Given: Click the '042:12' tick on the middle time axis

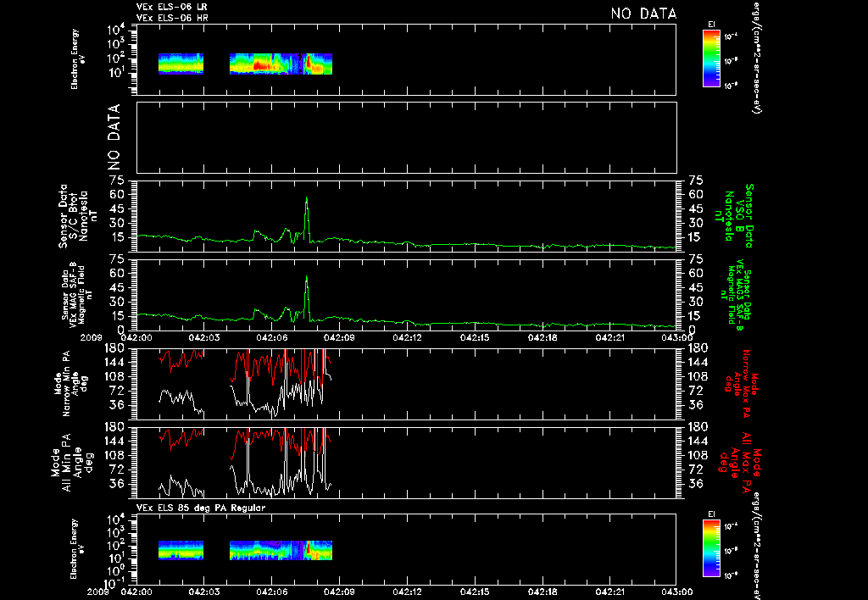Looking at the screenshot, I should tap(408, 336).
